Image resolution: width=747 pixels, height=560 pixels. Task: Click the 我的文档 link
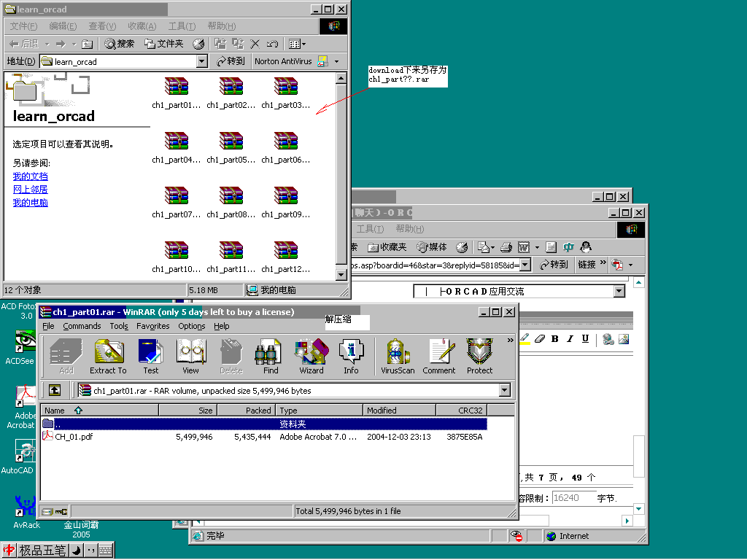(30, 176)
